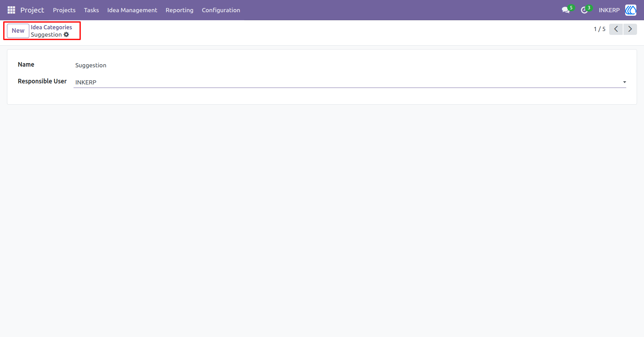Open the gear actions menu beside Suggestion
This screenshot has height=337, width=644.
pyautogui.click(x=66, y=35)
